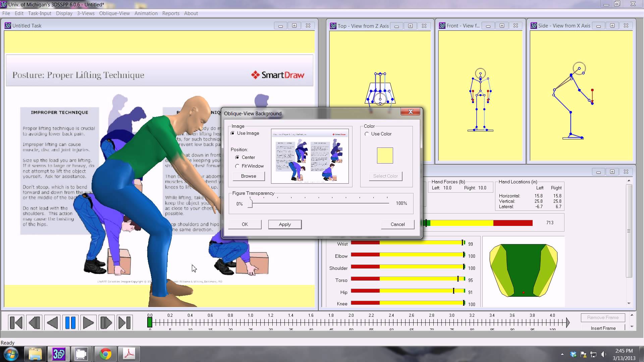This screenshot has width=644, height=362.
Task: Click the green frame marker on the timeline
Action: pyautogui.click(x=150, y=322)
